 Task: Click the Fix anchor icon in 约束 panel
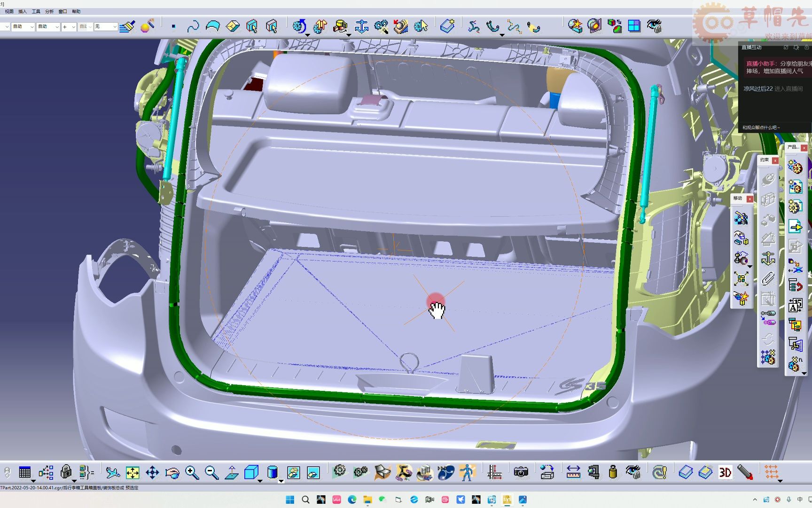coord(768,258)
